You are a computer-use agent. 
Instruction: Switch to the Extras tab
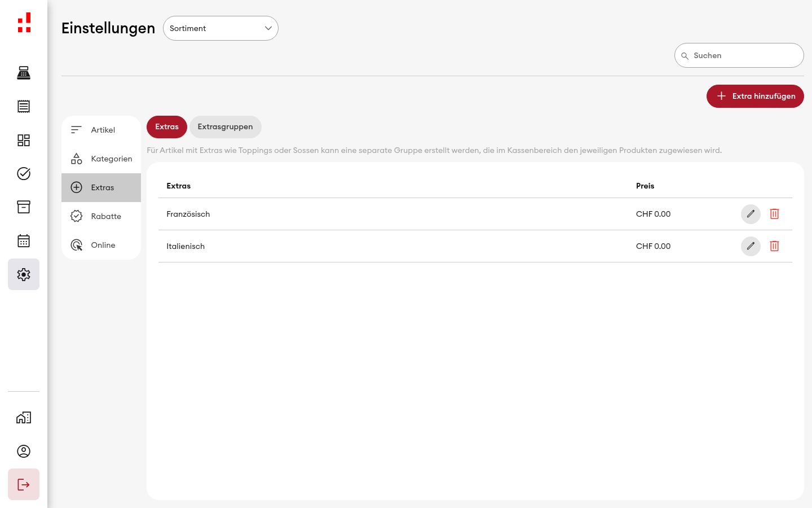(x=167, y=127)
